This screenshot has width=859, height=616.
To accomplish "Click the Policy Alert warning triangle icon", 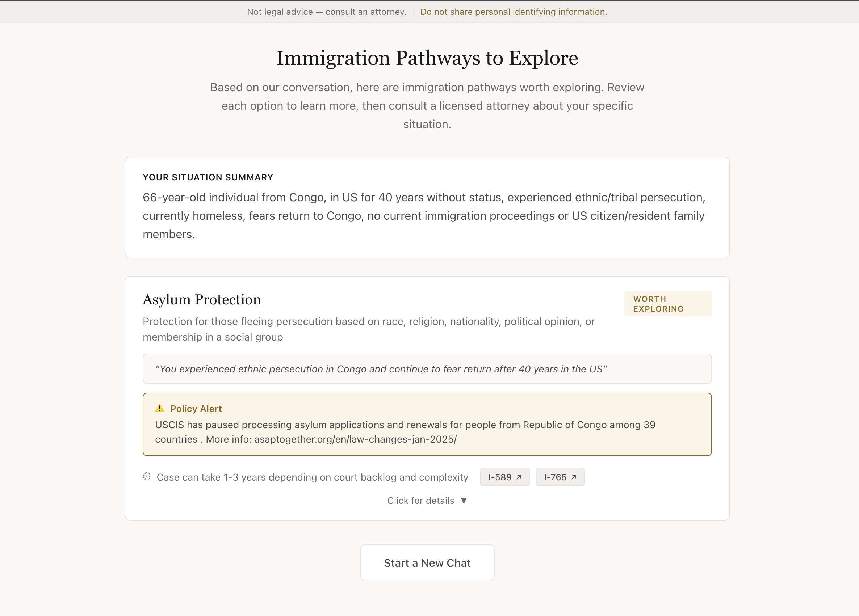I will 159,408.
